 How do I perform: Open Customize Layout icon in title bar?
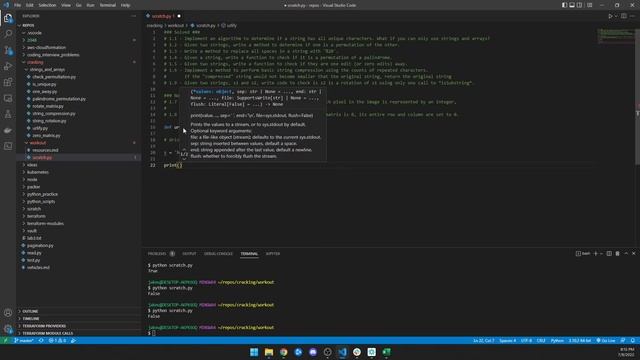pyautogui.click(x=590, y=5)
